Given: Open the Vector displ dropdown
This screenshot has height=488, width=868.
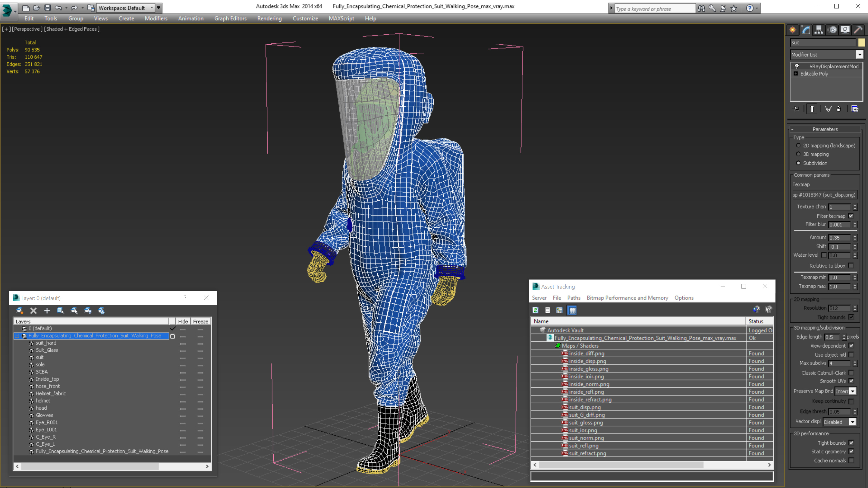Looking at the screenshot, I should [x=852, y=422].
